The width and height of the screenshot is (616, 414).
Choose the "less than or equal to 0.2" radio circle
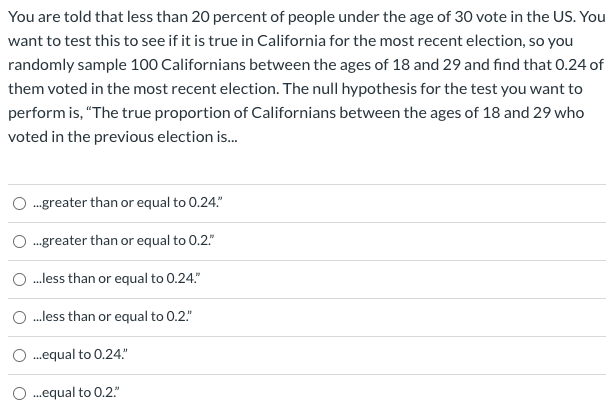pyautogui.click(x=19, y=317)
